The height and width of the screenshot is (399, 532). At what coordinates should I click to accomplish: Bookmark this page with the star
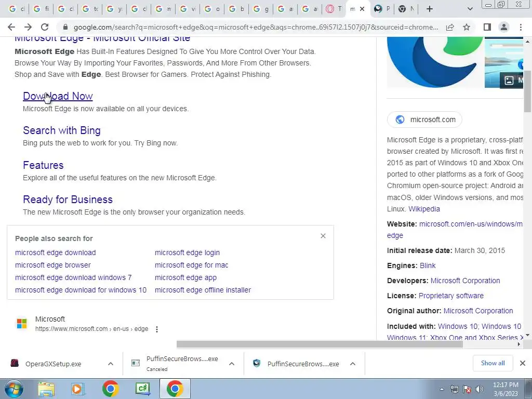point(467,27)
